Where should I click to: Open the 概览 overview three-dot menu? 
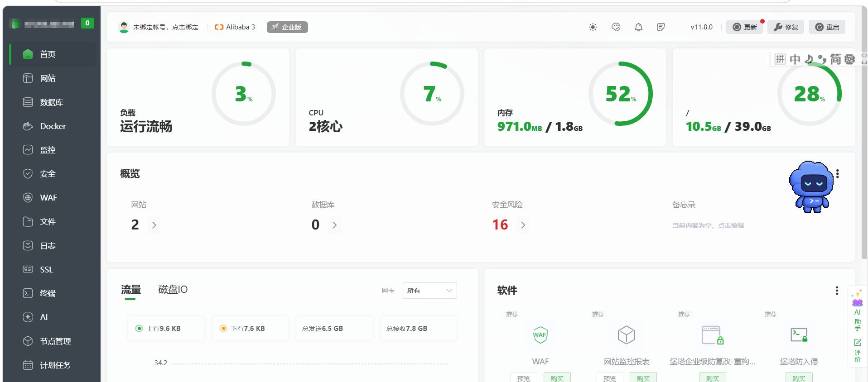pyautogui.click(x=838, y=174)
